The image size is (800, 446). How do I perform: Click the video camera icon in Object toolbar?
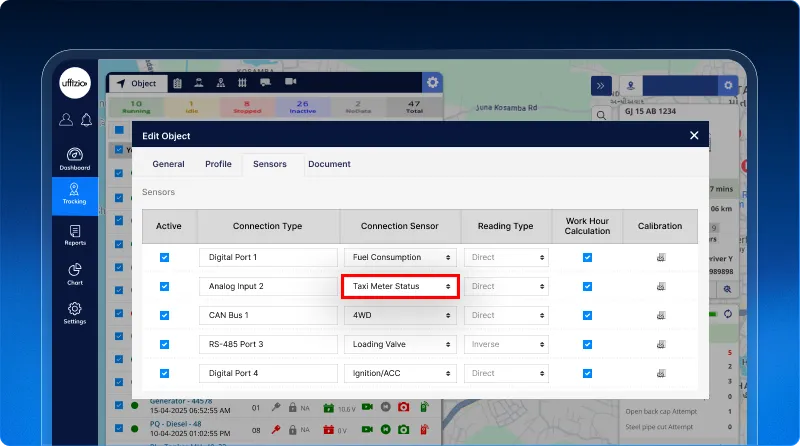click(x=290, y=82)
